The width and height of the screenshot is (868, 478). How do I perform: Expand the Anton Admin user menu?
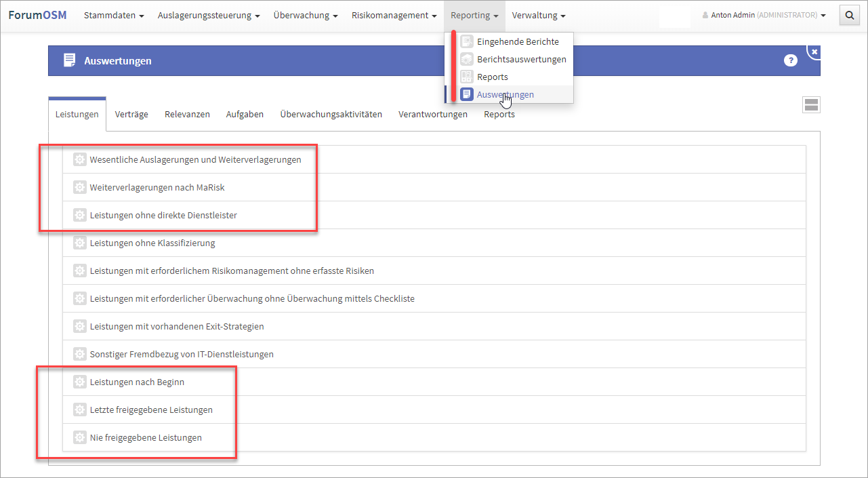pyautogui.click(x=764, y=15)
